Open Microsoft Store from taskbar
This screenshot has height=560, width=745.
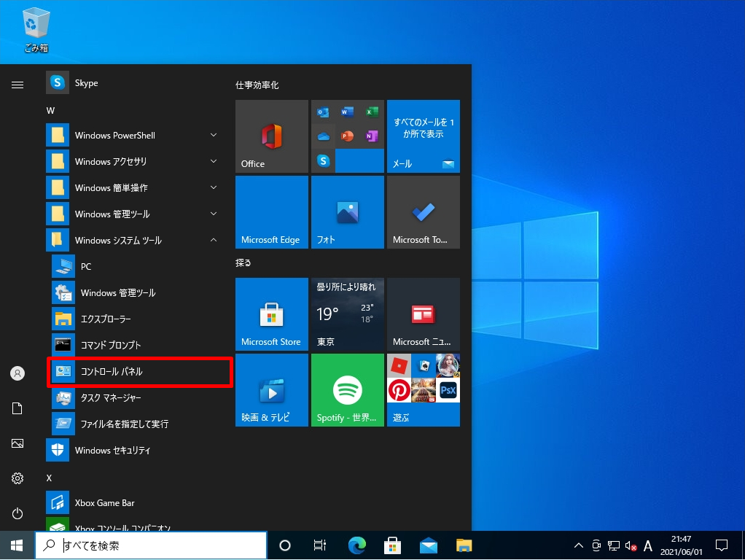tap(392, 545)
